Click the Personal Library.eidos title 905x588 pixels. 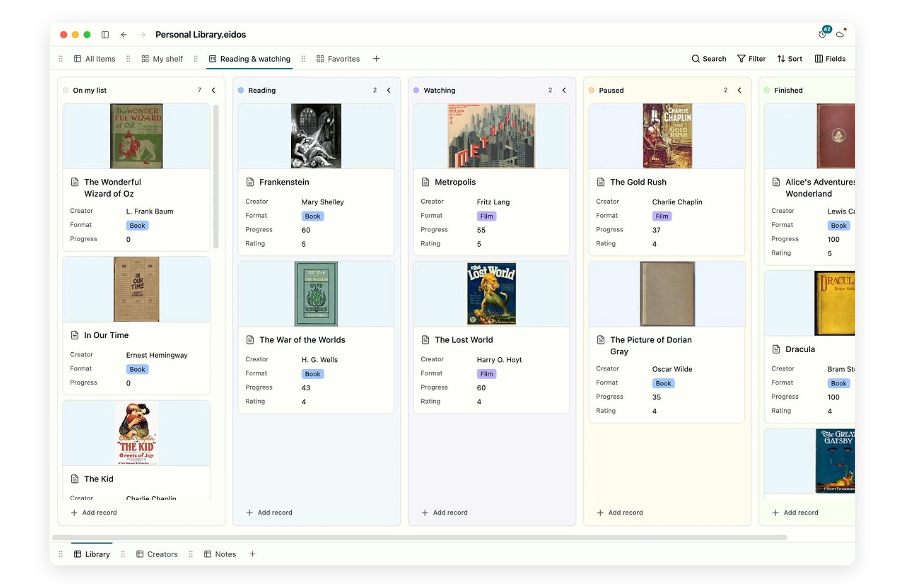tap(200, 35)
